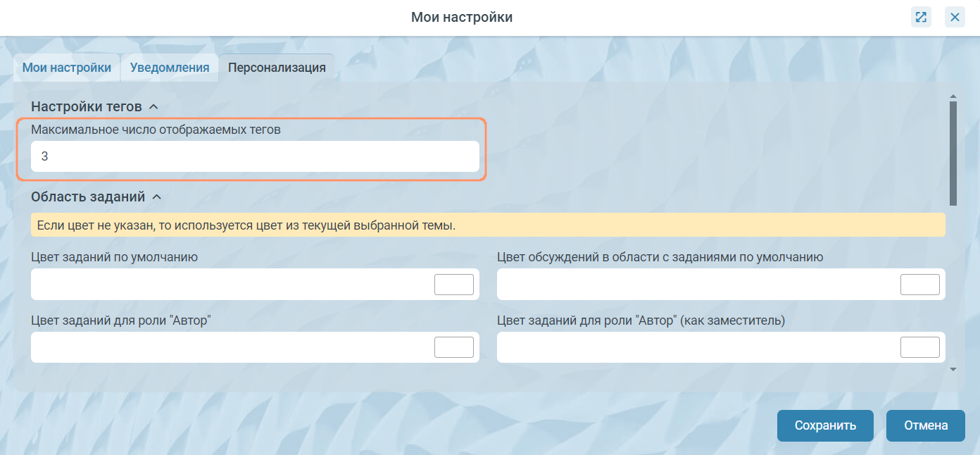Open color swatch for "Автор" role tasks
Screen dimensions: 980x455
[454, 347]
